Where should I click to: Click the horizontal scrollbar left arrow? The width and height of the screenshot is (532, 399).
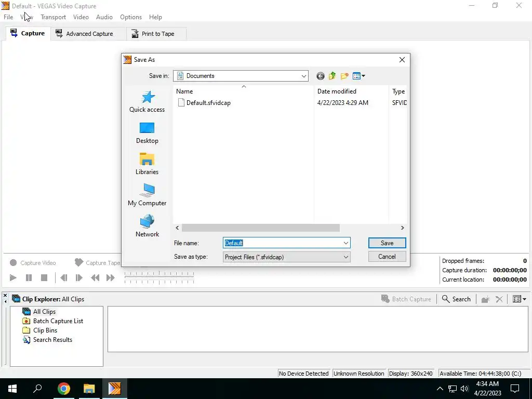coord(177,228)
